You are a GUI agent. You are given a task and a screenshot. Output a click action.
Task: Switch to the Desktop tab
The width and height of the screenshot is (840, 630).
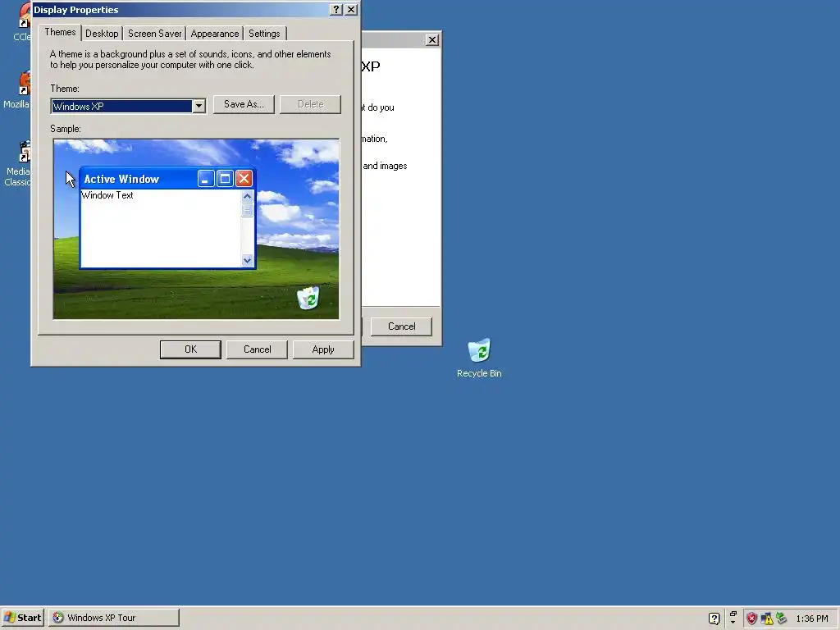(102, 33)
